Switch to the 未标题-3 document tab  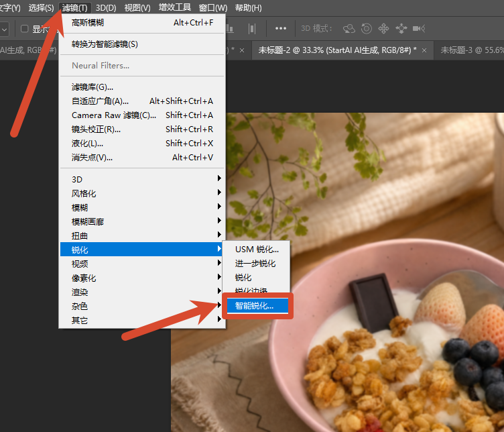[x=472, y=50]
